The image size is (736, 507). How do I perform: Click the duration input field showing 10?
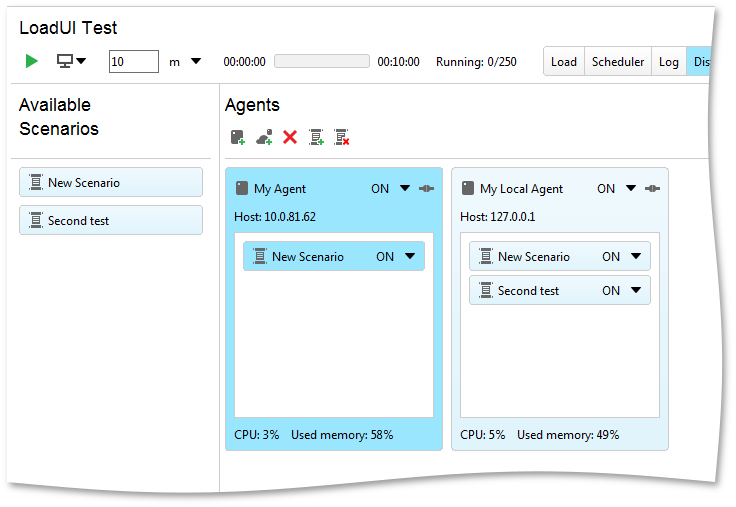pos(134,61)
